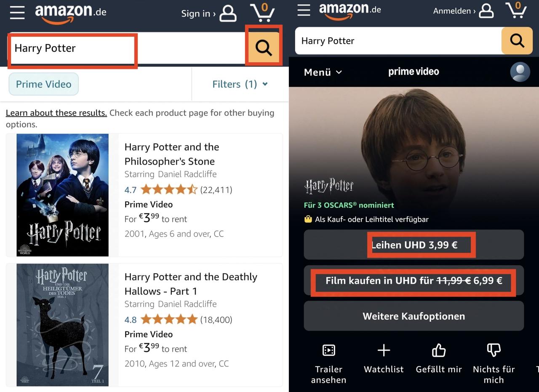The image size is (539, 392).
Task: Like the film with Gefällt mir
Action: click(439, 350)
